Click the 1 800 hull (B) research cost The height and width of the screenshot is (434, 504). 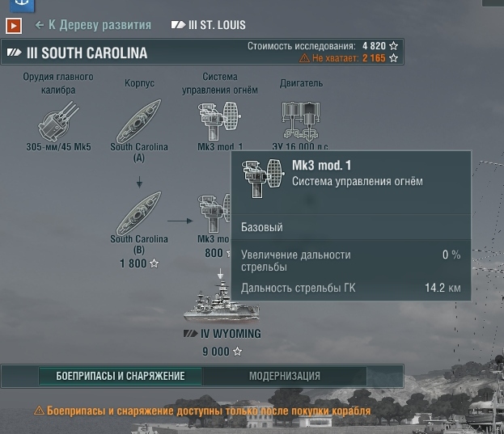pyautogui.click(x=139, y=263)
